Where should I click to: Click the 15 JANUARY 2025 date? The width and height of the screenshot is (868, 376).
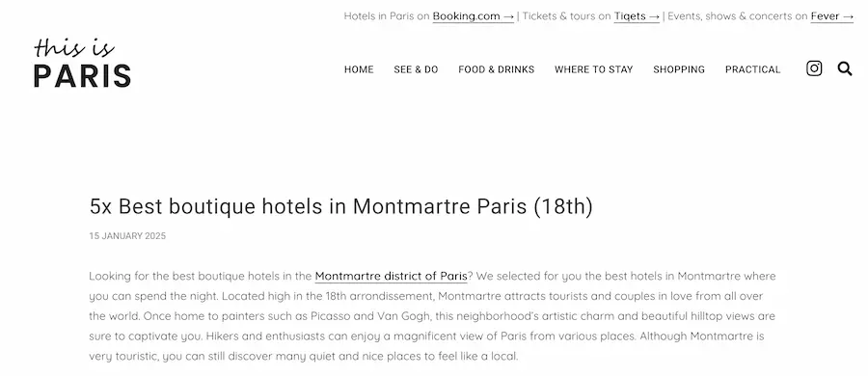point(127,236)
